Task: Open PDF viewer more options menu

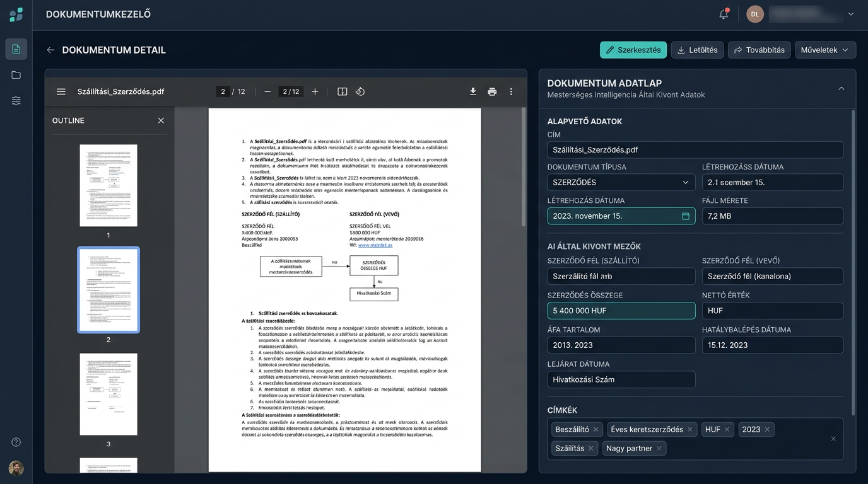Action: click(511, 91)
